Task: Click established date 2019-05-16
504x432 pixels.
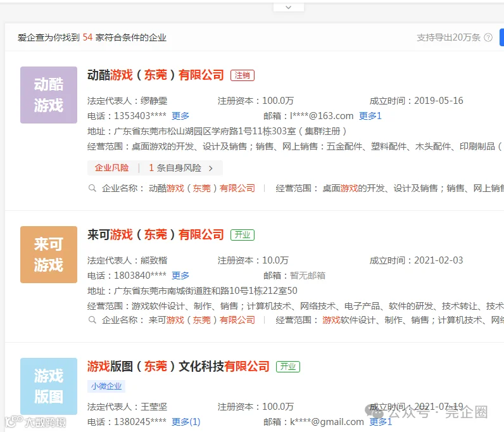Action: [x=438, y=101]
